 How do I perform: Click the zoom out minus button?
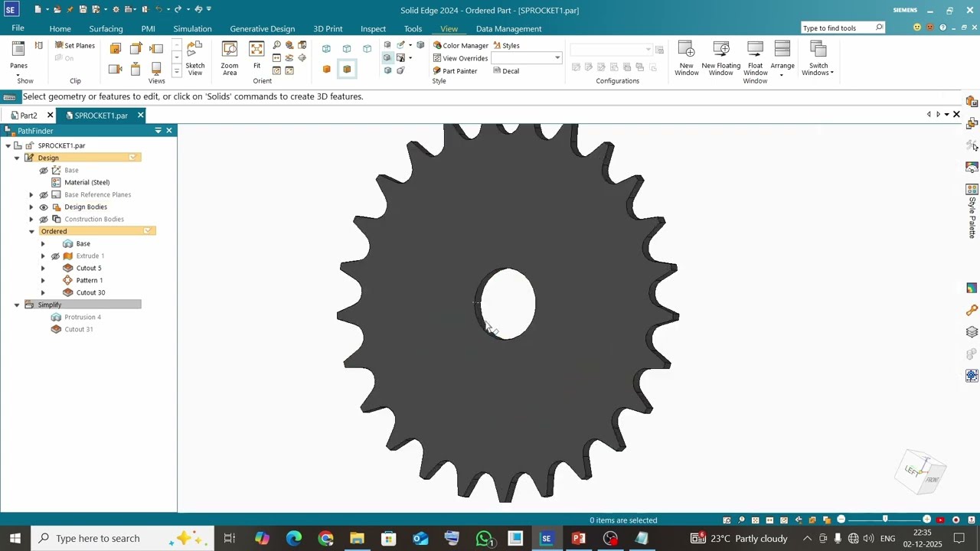841,520
